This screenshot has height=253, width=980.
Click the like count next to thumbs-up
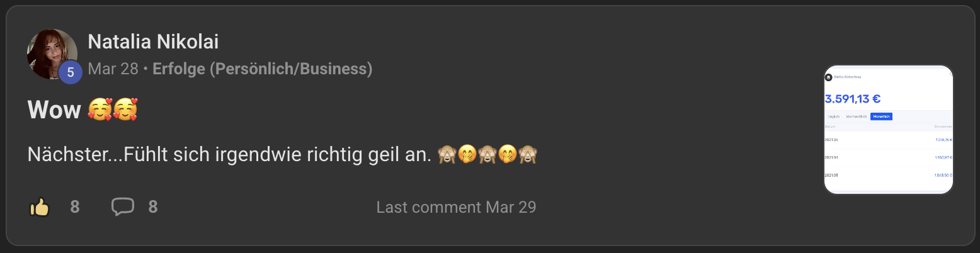[74, 207]
